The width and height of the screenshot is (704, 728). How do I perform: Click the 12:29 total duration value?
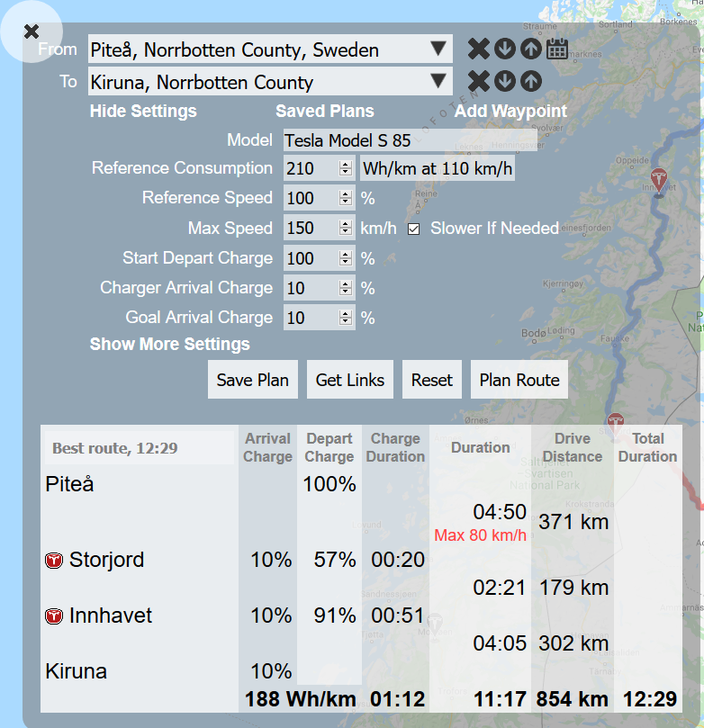tap(650, 698)
